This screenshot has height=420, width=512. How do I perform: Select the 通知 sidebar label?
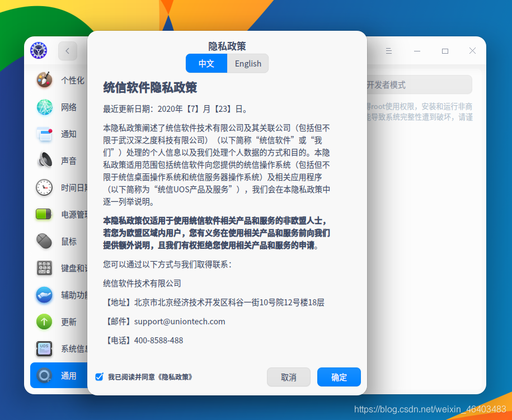[x=69, y=134]
